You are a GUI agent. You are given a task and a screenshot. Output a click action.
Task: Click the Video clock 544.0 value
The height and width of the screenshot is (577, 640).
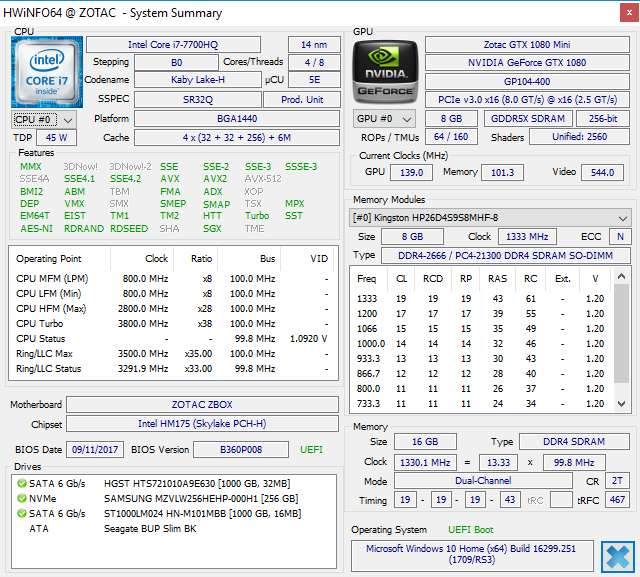point(602,173)
